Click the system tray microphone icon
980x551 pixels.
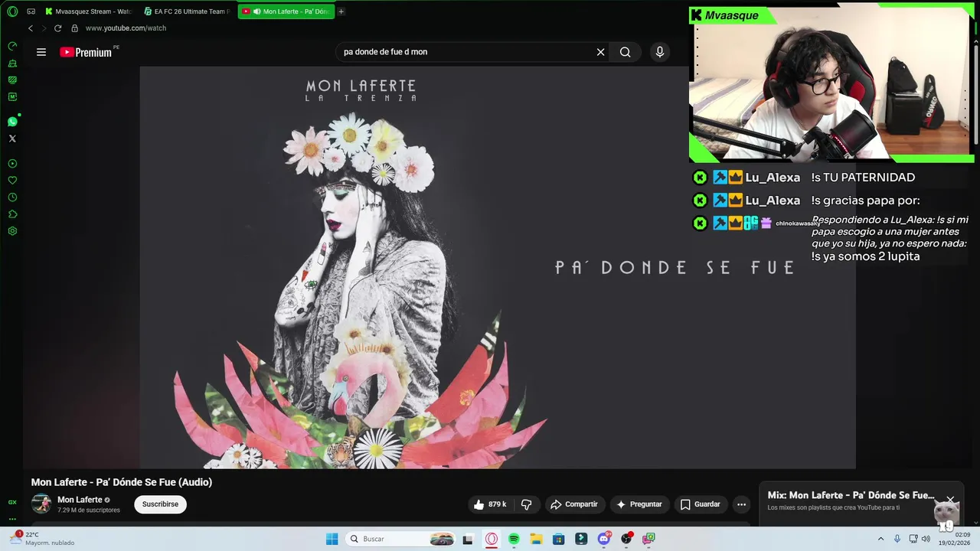tap(897, 539)
